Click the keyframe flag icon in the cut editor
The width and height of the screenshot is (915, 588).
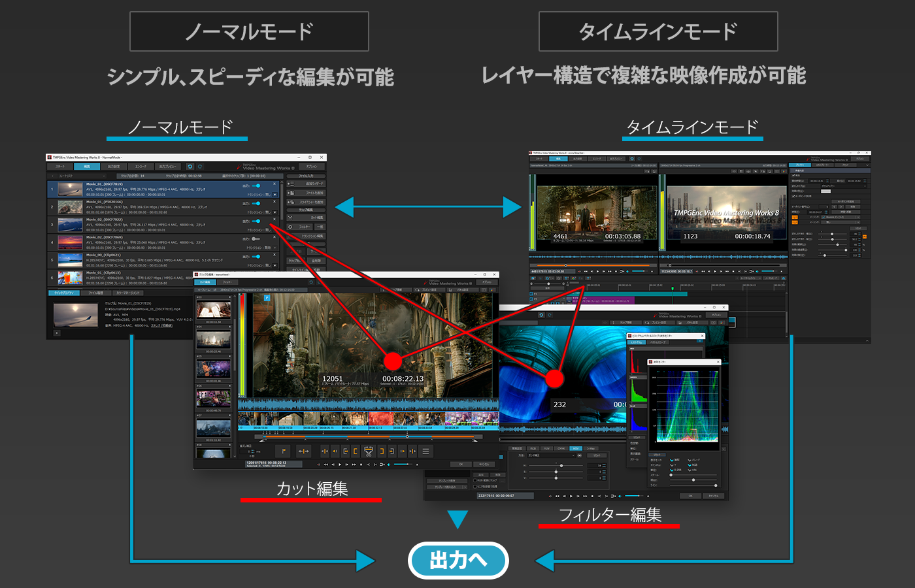(x=284, y=450)
